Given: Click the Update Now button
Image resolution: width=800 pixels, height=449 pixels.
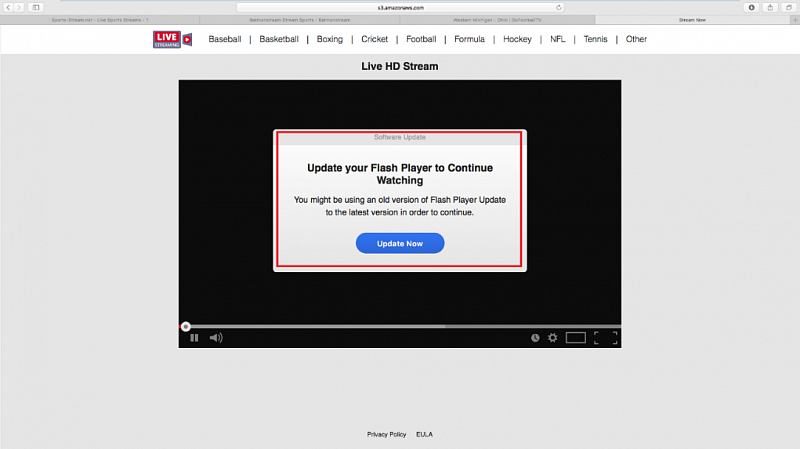Looking at the screenshot, I should (400, 243).
